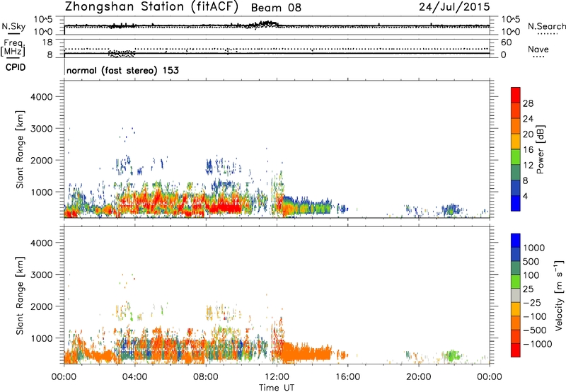The height and width of the screenshot is (392, 566).
Task: Click 'Slant Range [km]' label of velocity panel
Action: (x=20, y=296)
